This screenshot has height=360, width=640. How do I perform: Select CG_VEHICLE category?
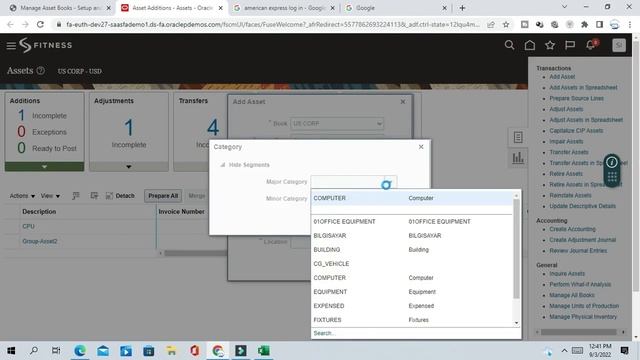pos(412,264)
